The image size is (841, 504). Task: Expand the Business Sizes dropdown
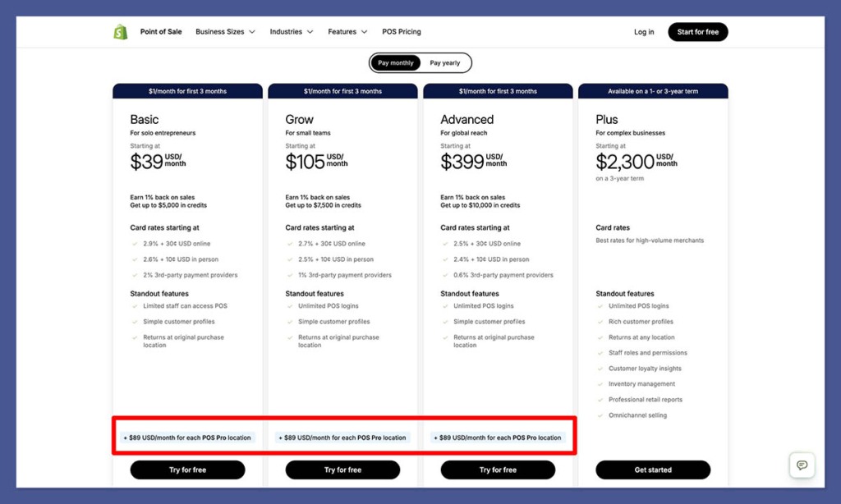point(225,32)
